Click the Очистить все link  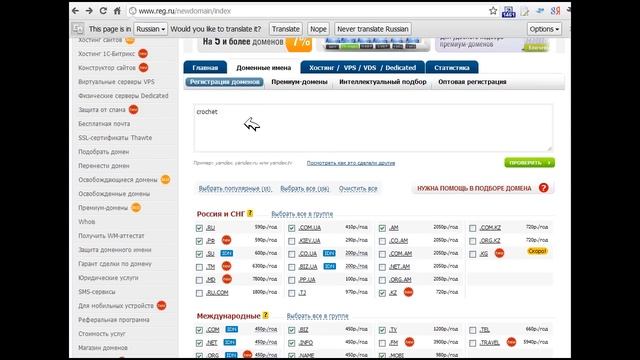tap(358, 189)
